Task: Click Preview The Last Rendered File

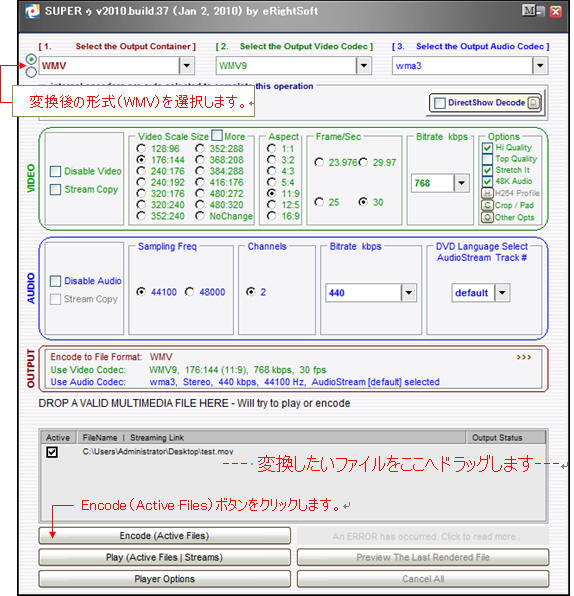Action: coord(423,558)
